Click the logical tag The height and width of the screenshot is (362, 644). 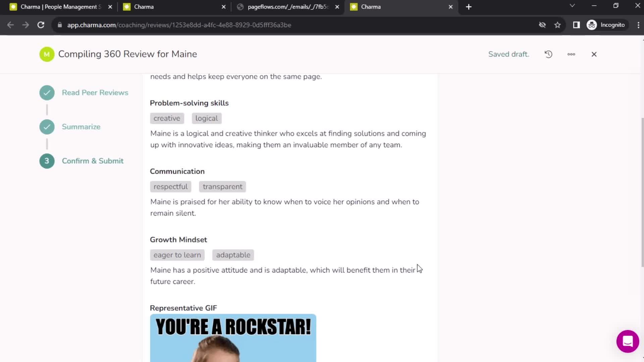[x=207, y=118]
